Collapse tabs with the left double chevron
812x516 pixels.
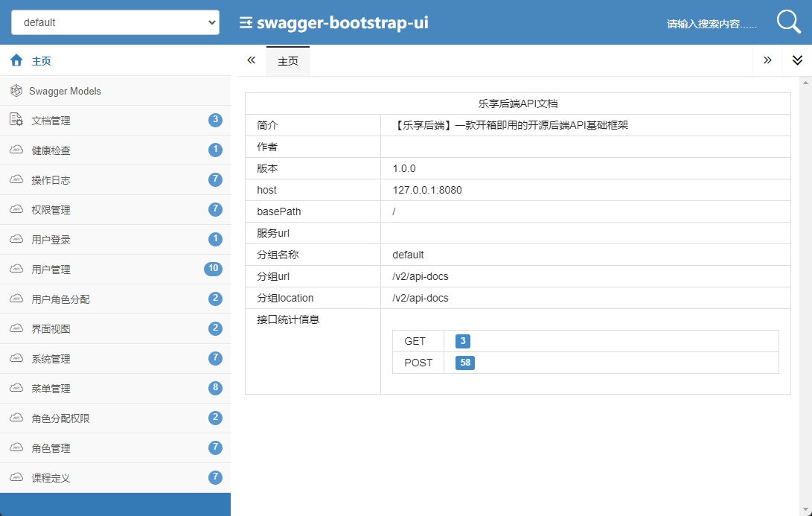[251, 60]
